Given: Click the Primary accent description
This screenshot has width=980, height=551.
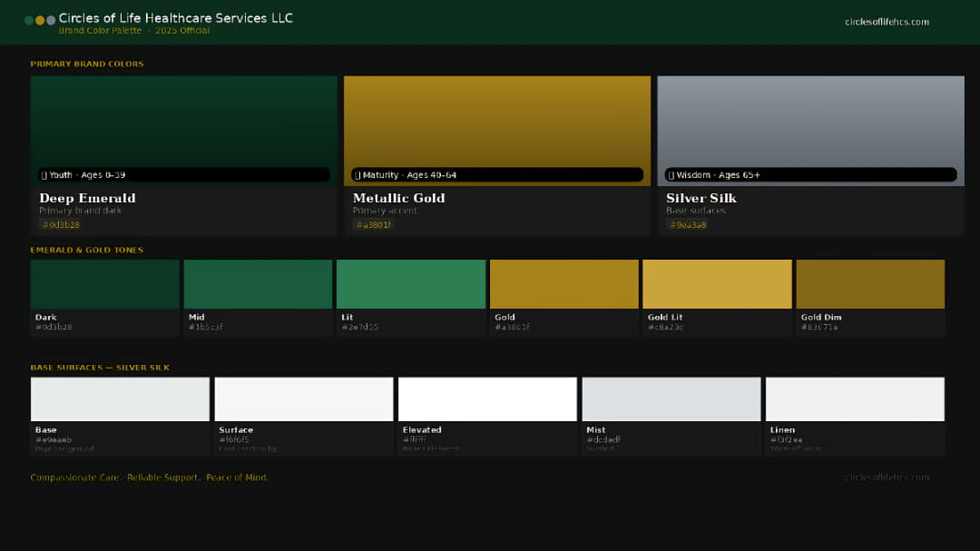Looking at the screenshot, I should click(x=385, y=211).
